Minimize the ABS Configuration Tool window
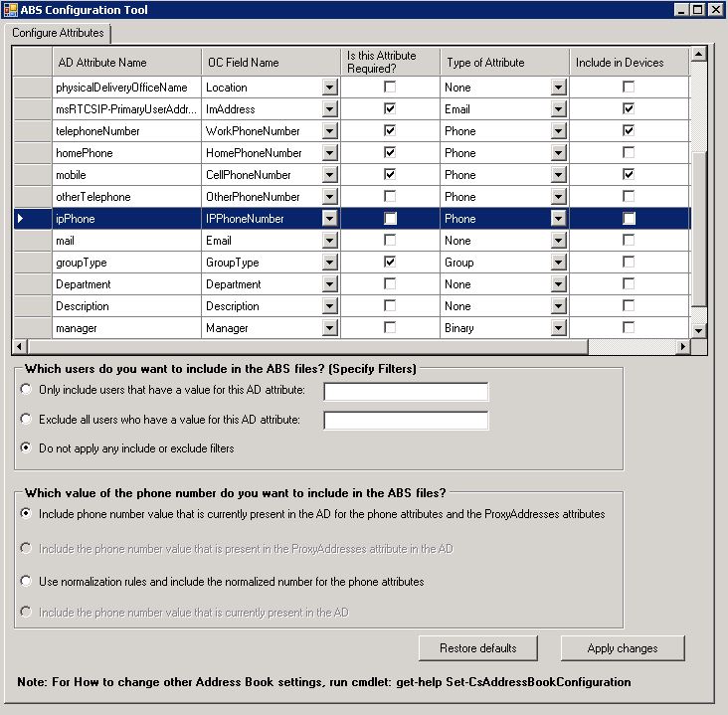Screen dimensions: 728x715 click(682, 10)
